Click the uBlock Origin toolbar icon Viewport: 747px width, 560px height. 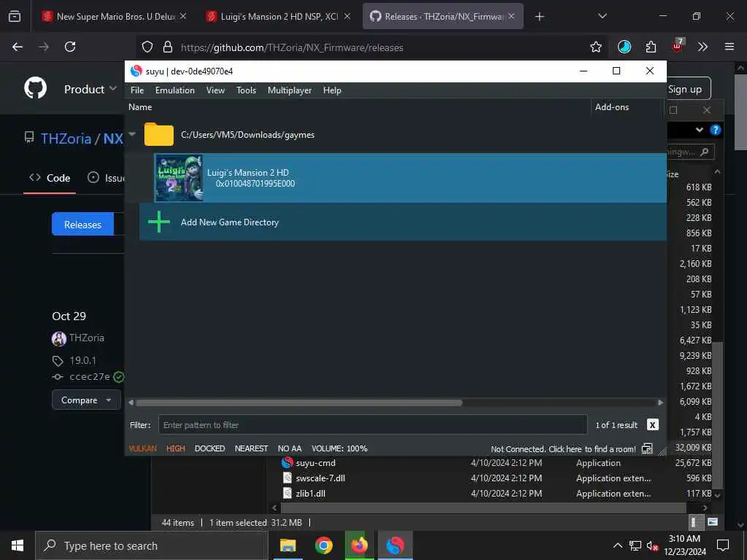678,46
